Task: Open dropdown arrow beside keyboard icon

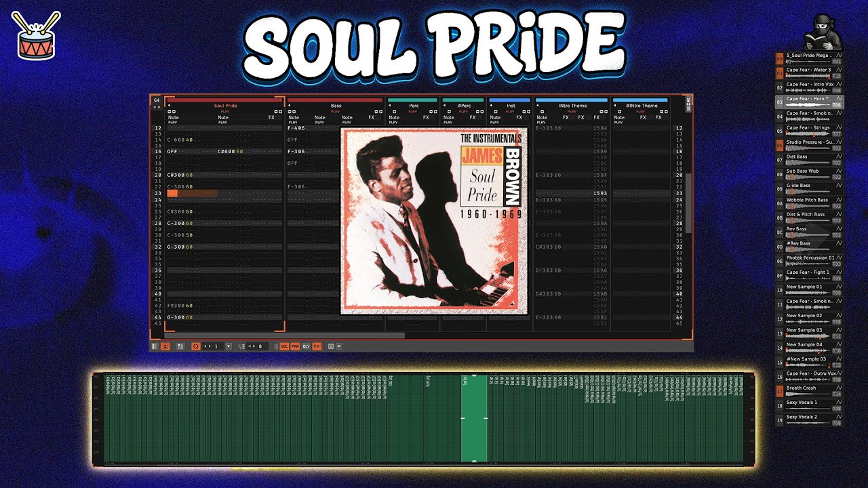Action: click(339, 346)
